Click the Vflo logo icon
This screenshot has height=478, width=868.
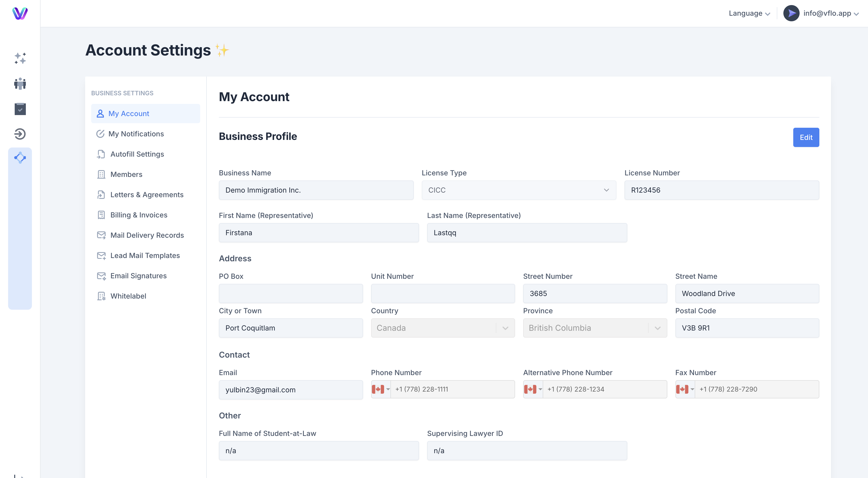point(20,13)
